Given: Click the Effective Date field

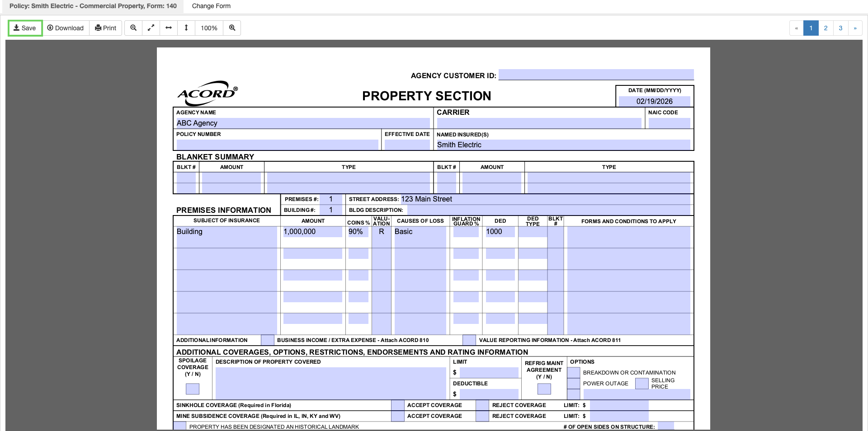Looking at the screenshot, I should (407, 145).
